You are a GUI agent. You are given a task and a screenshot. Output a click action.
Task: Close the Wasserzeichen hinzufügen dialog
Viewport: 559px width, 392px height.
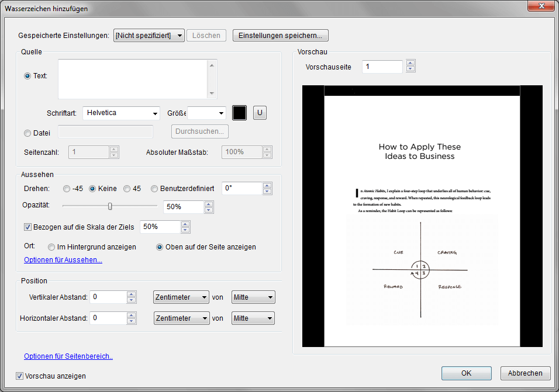[x=540, y=6]
